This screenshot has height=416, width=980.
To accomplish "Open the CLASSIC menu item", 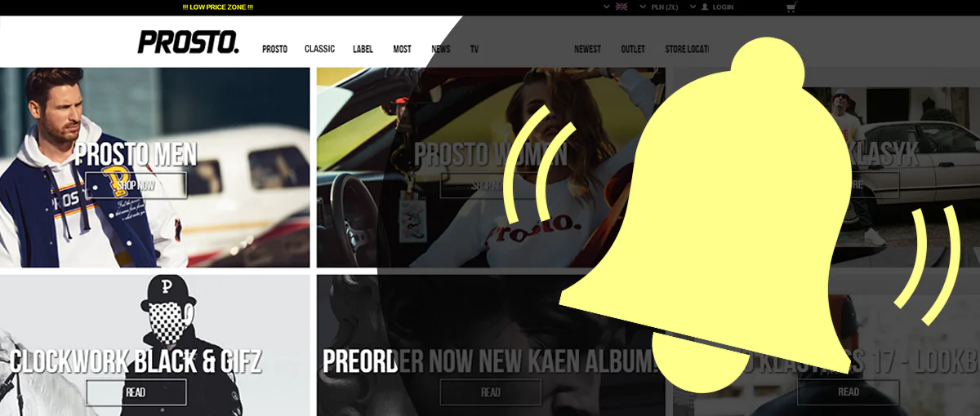I will pos(319,49).
